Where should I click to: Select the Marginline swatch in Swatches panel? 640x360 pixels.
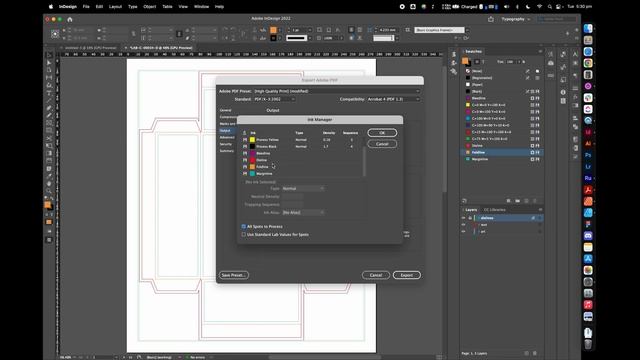point(502,159)
